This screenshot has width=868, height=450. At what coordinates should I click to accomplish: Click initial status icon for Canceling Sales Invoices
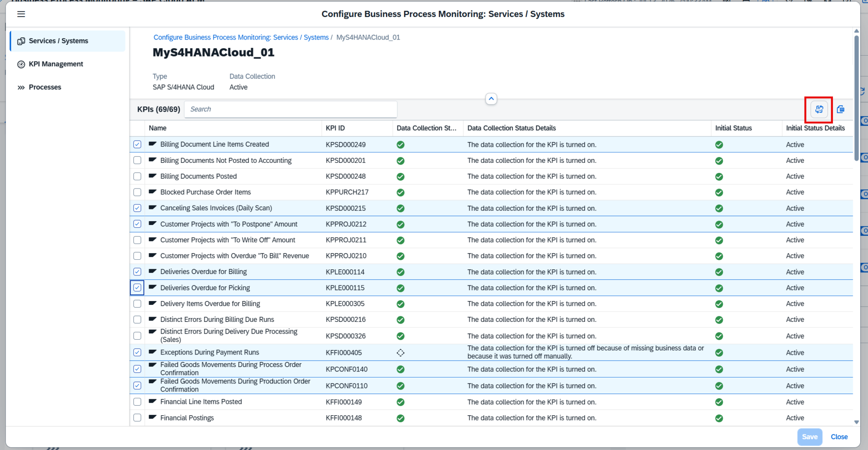tap(719, 208)
